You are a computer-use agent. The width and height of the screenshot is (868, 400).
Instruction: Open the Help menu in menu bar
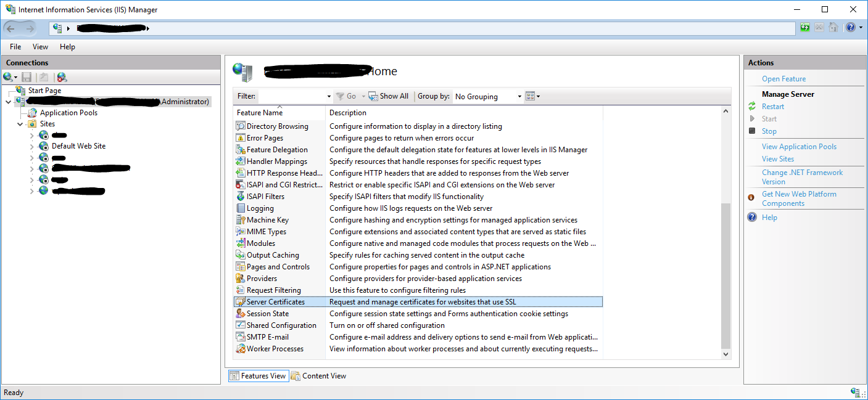[67, 47]
